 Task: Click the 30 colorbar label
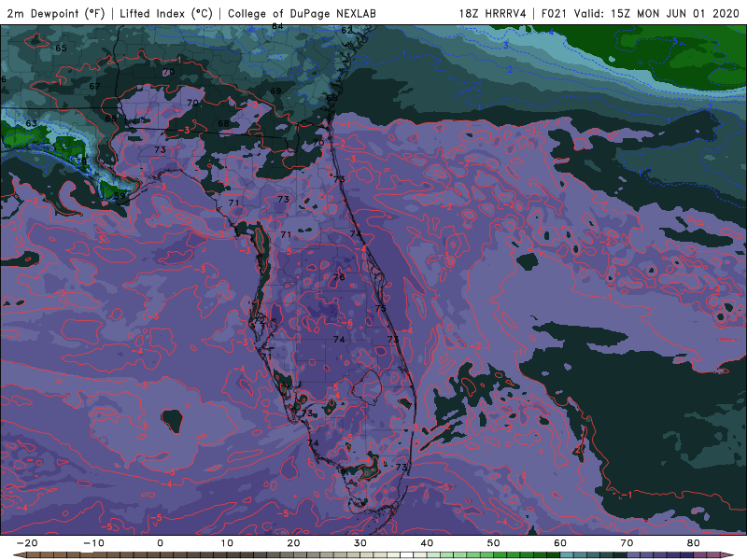360,543
